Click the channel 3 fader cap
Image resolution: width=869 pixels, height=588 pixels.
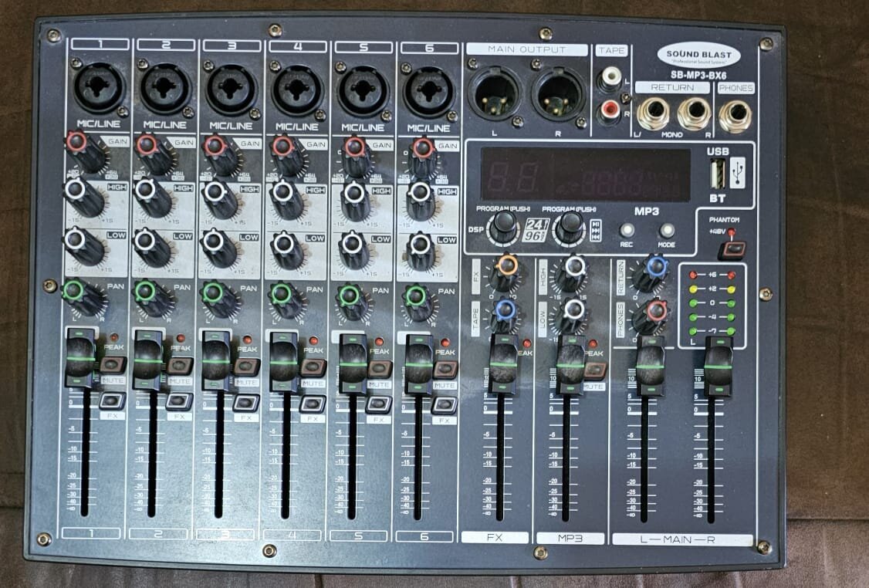[215, 361]
